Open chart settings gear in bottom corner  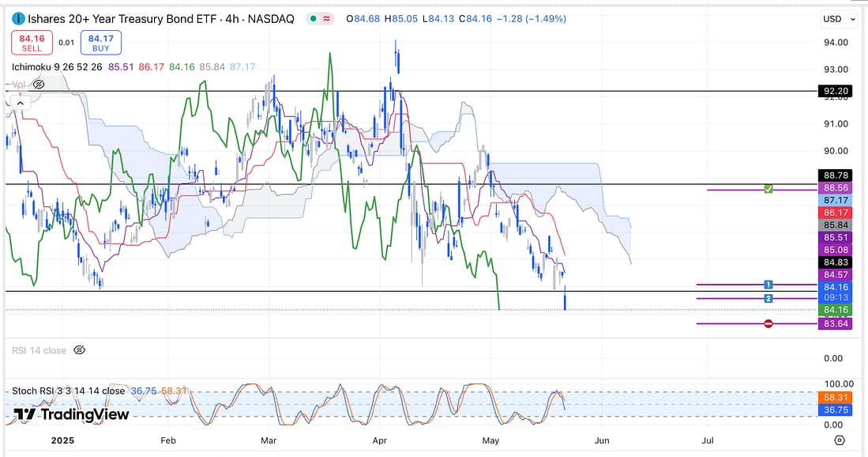[840, 440]
